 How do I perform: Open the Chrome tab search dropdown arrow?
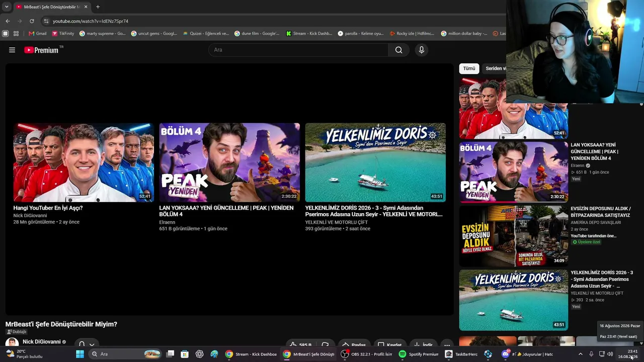tap(7, 7)
